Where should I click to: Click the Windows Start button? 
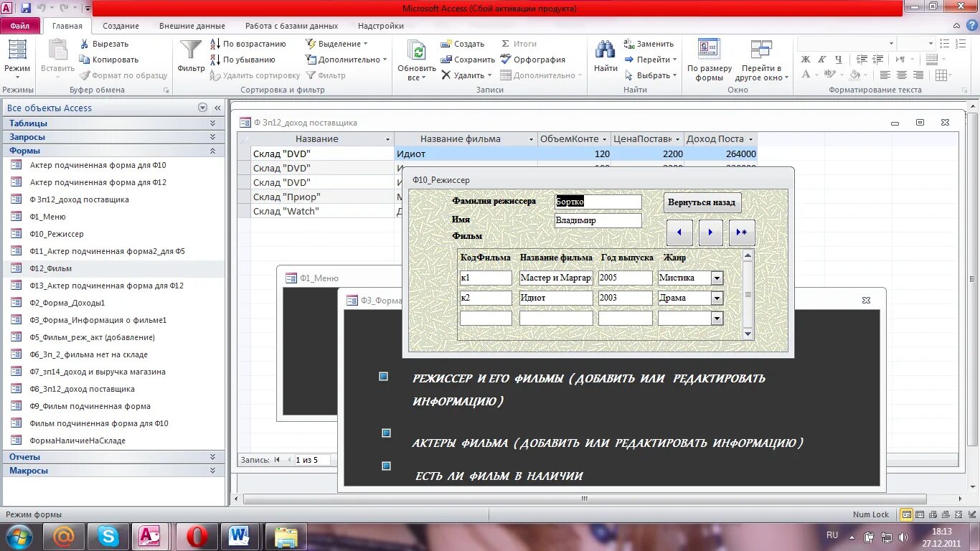[19, 536]
